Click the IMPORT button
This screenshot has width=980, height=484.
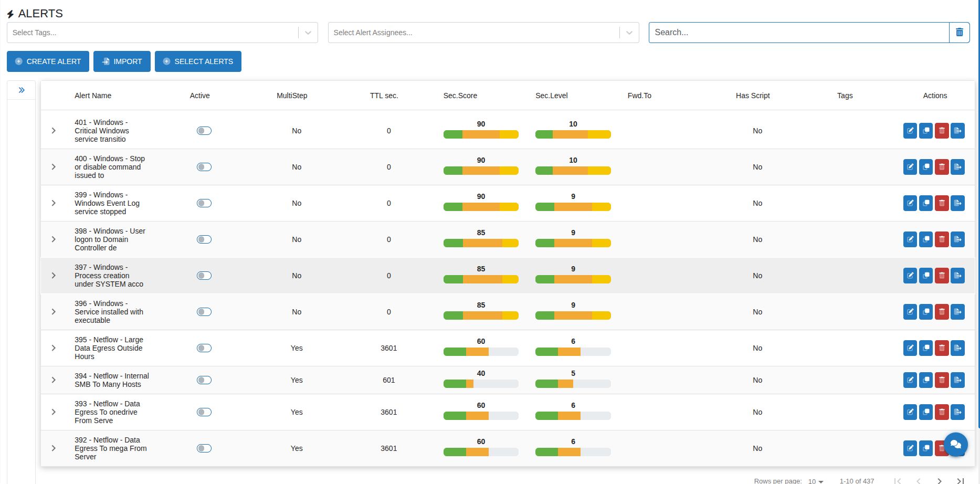click(122, 61)
